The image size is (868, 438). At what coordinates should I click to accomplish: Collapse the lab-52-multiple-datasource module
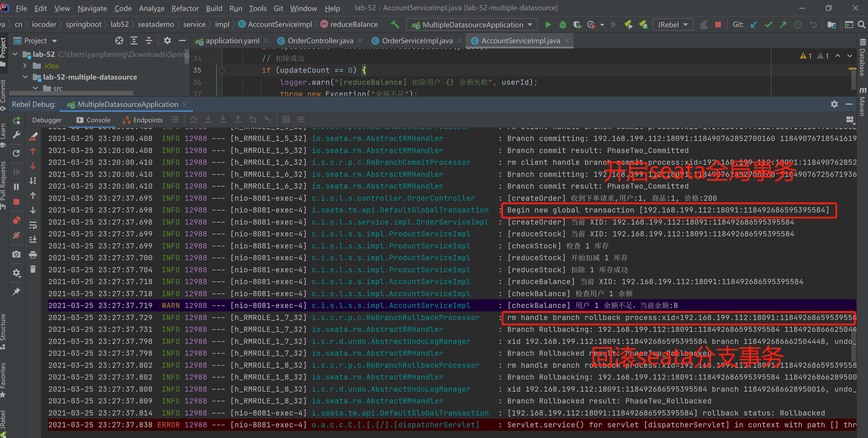click(x=25, y=77)
